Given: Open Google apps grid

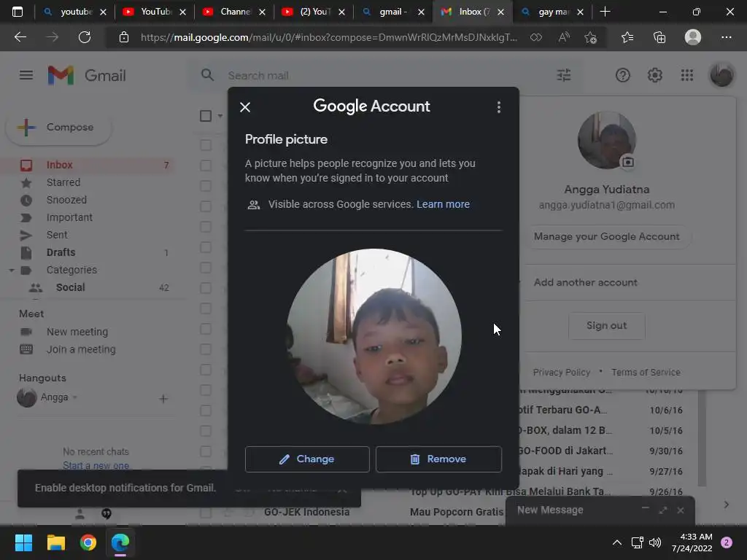Looking at the screenshot, I should pos(687,75).
